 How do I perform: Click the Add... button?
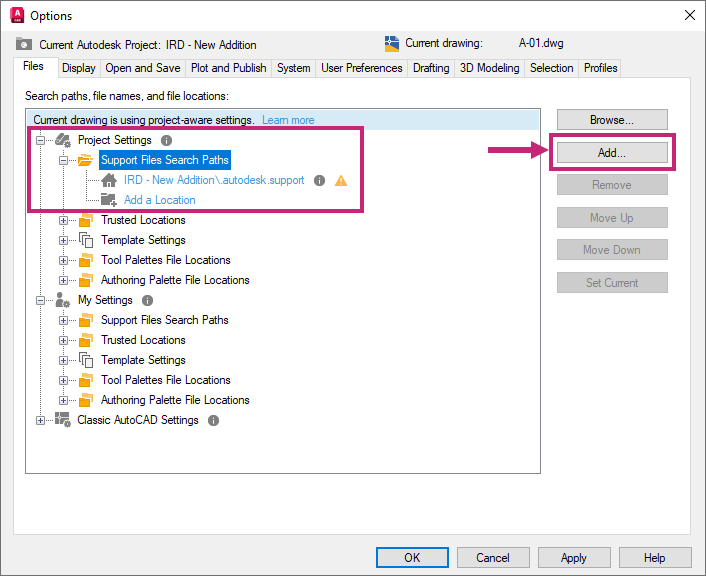pos(612,153)
